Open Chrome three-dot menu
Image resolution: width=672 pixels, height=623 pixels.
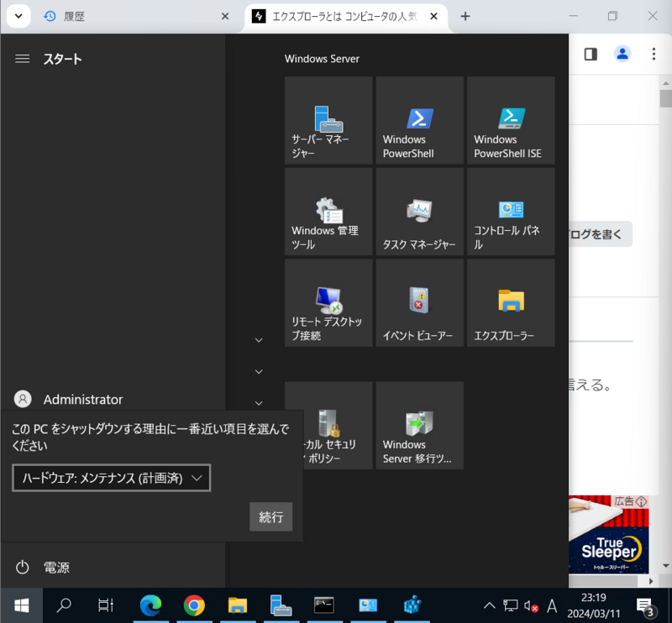[x=654, y=54]
